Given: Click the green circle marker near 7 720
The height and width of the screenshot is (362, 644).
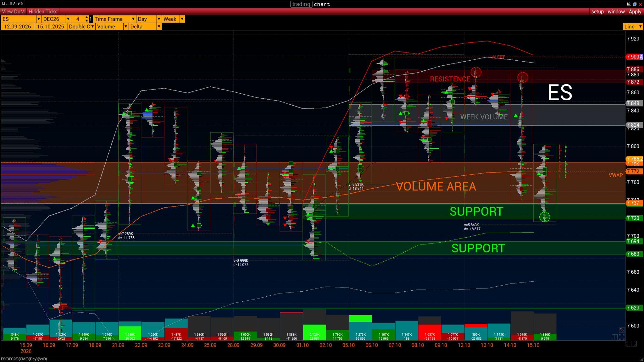Looking at the screenshot, I should pos(545,217).
